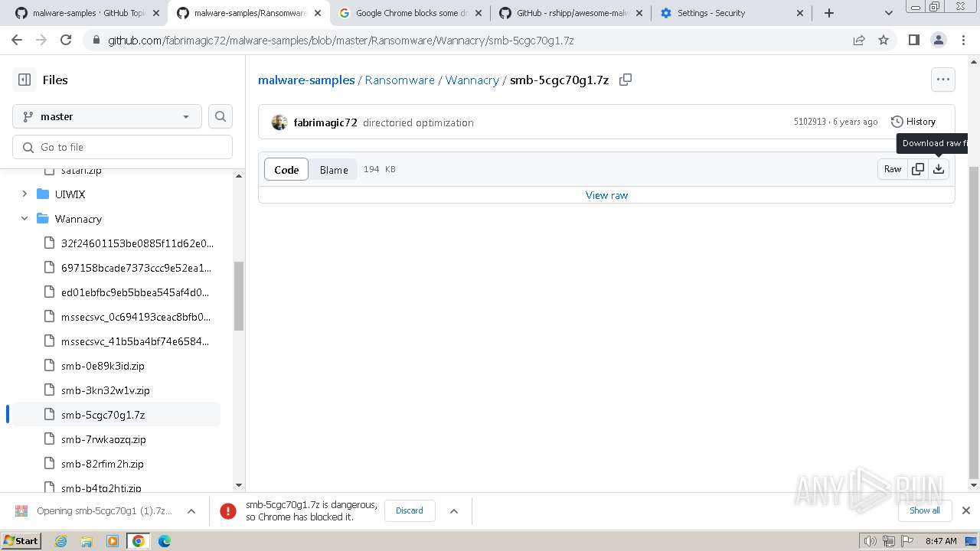Open the malware-samples breadcrumb link
980x551 pixels.
click(x=306, y=80)
